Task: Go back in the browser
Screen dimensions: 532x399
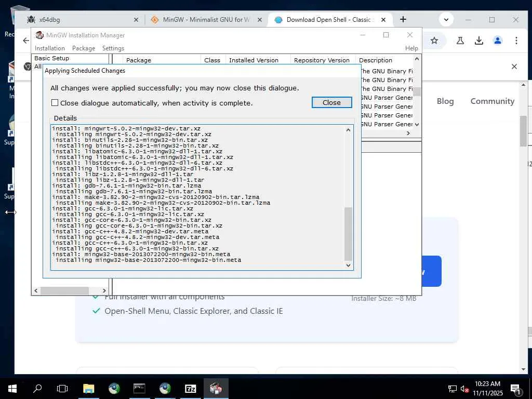Action: pyautogui.click(x=26, y=41)
